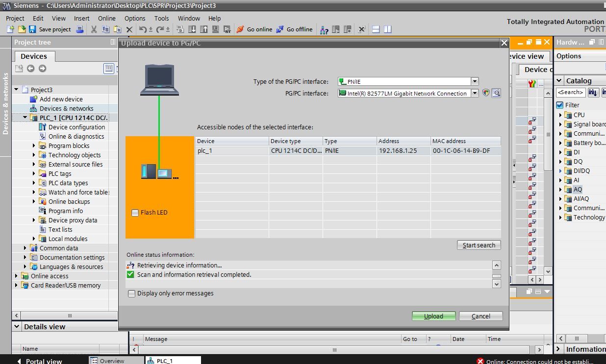Click the catalog Search input field
The height and width of the screenshot is (364, 606).
571,92
